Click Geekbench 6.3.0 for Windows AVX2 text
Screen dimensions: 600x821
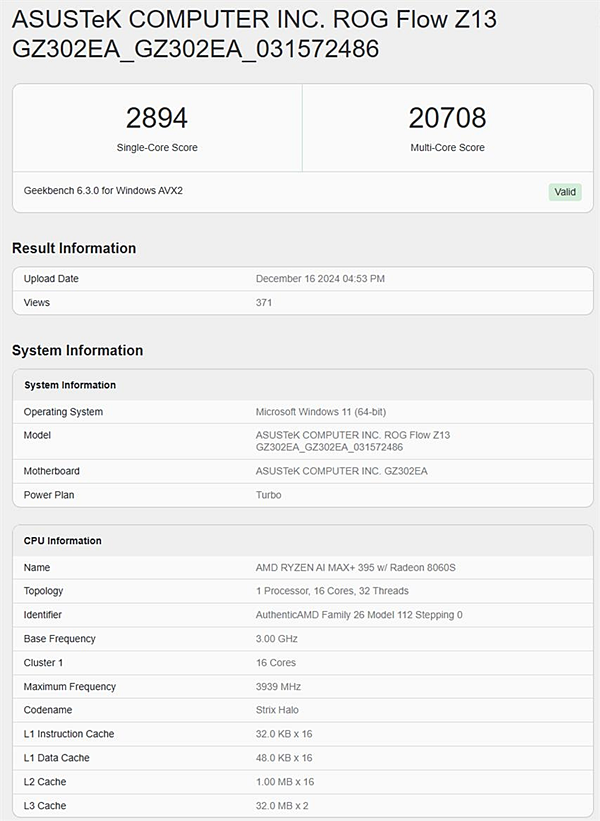(x=103, y=191)
